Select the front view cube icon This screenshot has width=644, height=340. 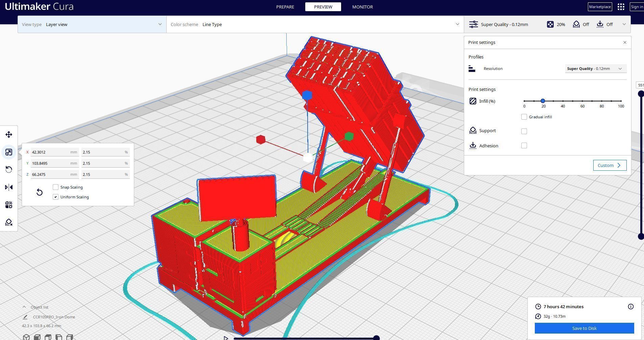[x=37, y=337]
